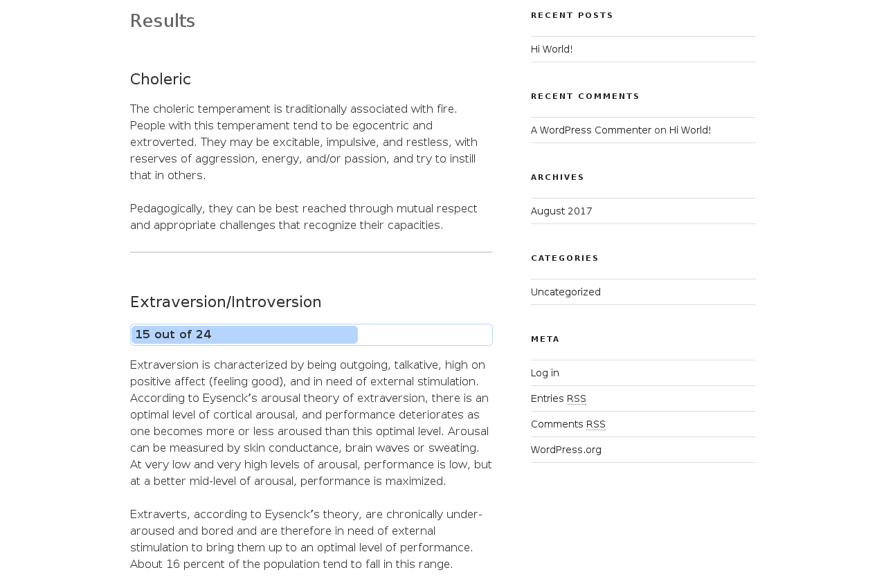Click the Choleric heading

[x=161, y=80]
